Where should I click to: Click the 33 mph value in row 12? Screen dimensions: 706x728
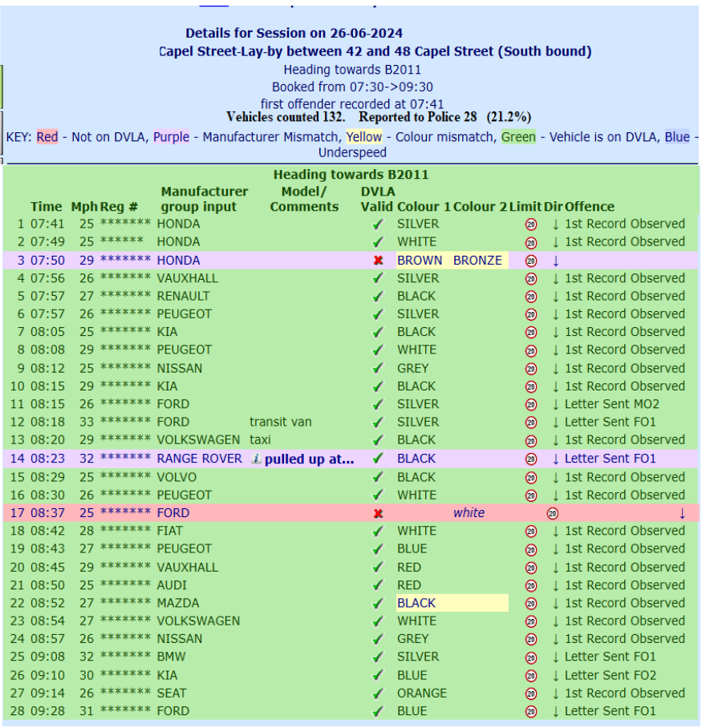(87, 422)
